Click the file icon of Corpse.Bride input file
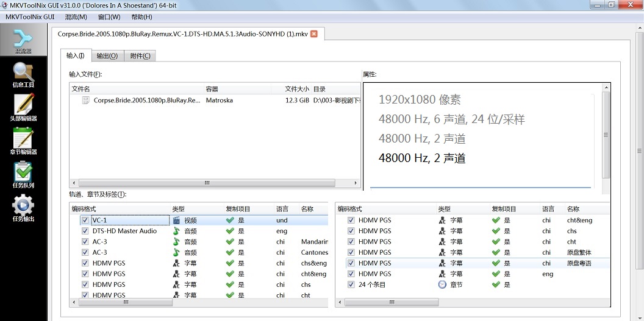The image size is (644, 321). pyautogui.click(x=86, y=100)
